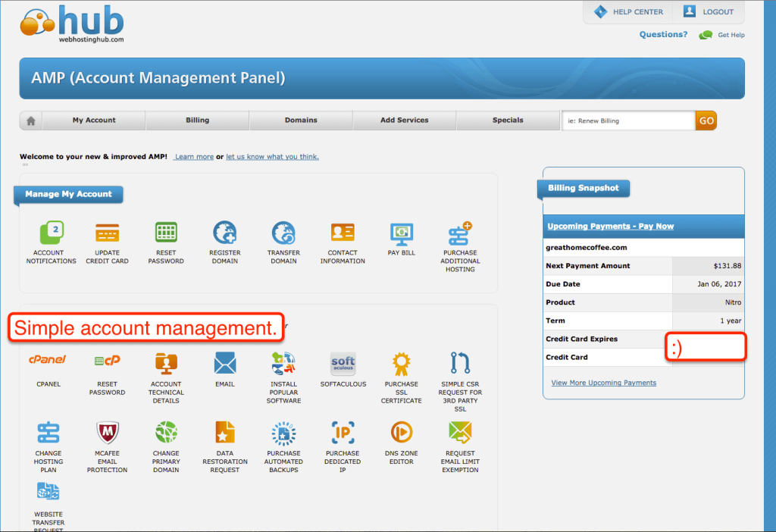The image size is (776, 532).
Task: Select the Register Domain globe icon
Action: [x=224, y=233]
